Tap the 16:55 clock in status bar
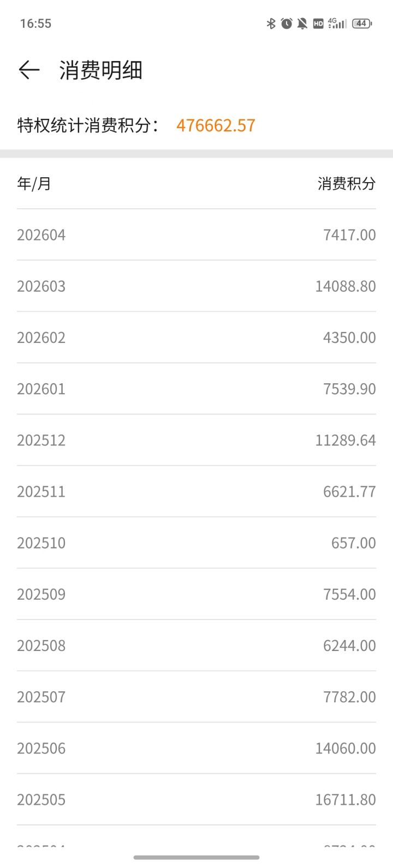The image size is (393, 868). click(35, 23)
